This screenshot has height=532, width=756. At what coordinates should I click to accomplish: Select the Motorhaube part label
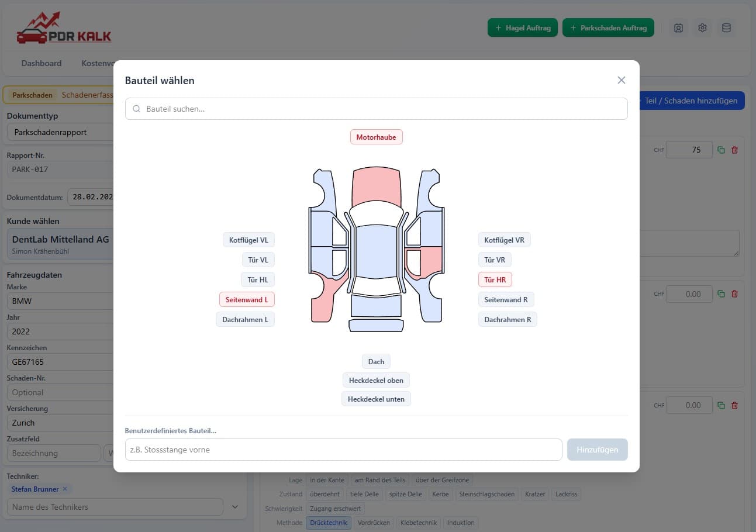(x=376, y=137)
